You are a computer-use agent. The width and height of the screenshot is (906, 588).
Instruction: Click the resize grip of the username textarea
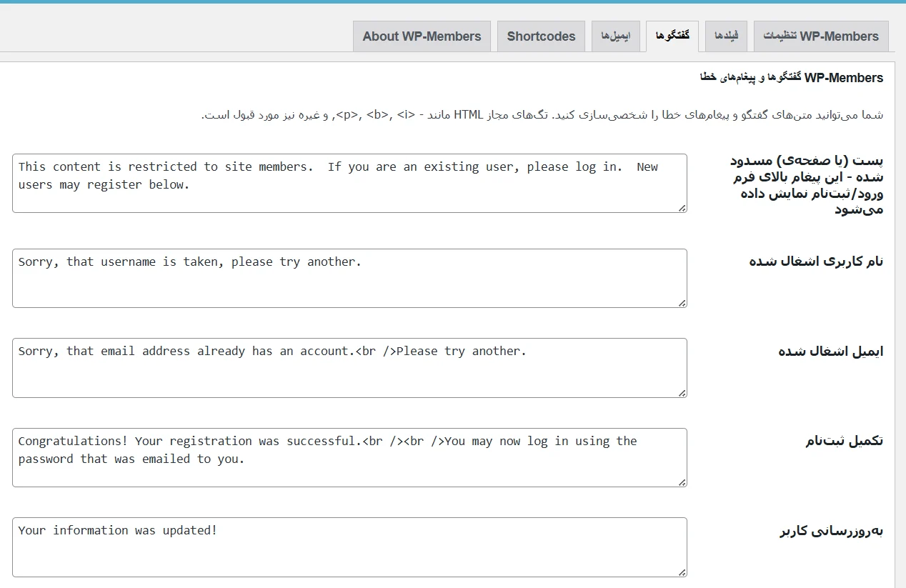[x=682, y=304]
